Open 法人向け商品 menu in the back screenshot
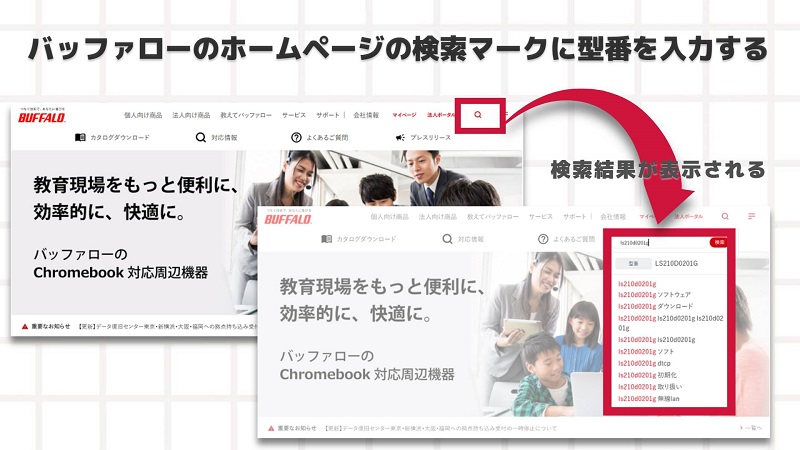This screenshot has height=450, width=800. pyautogui.click(x=191, y=115)
